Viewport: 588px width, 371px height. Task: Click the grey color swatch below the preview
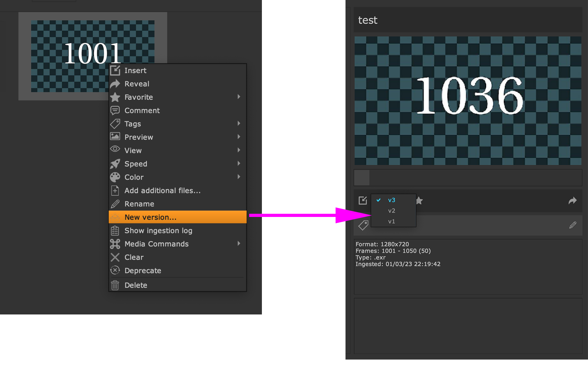point(362,178)
